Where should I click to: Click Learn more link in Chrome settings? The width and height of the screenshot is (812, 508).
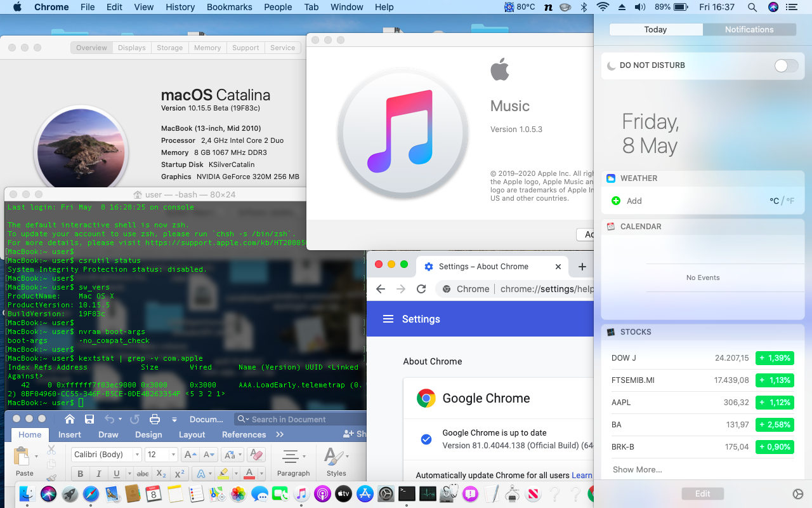click(x=582, y=475)
